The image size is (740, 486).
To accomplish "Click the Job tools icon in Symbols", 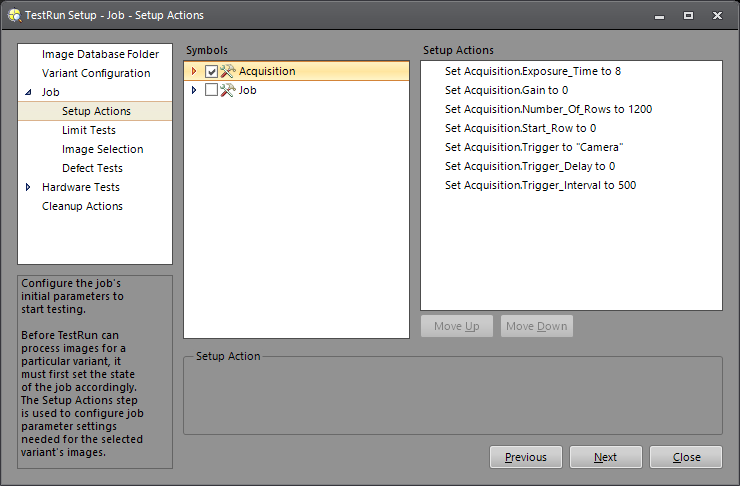I will click(227, 90).
